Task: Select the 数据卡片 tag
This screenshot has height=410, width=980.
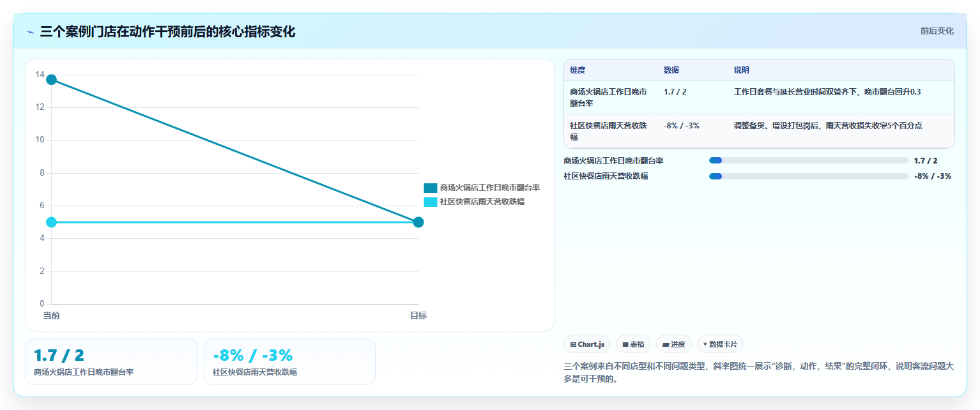Action: [x=720, y=344]
